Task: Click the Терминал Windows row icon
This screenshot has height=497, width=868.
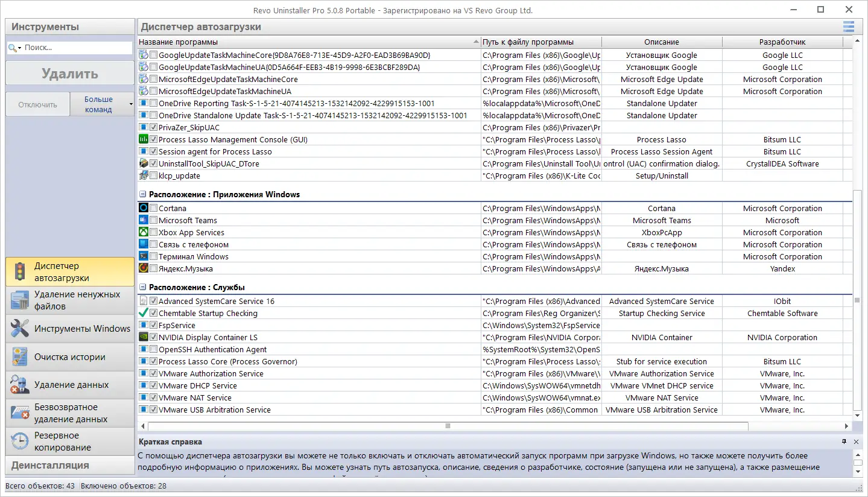Action: pyautogui.click(x=144, y=256)
